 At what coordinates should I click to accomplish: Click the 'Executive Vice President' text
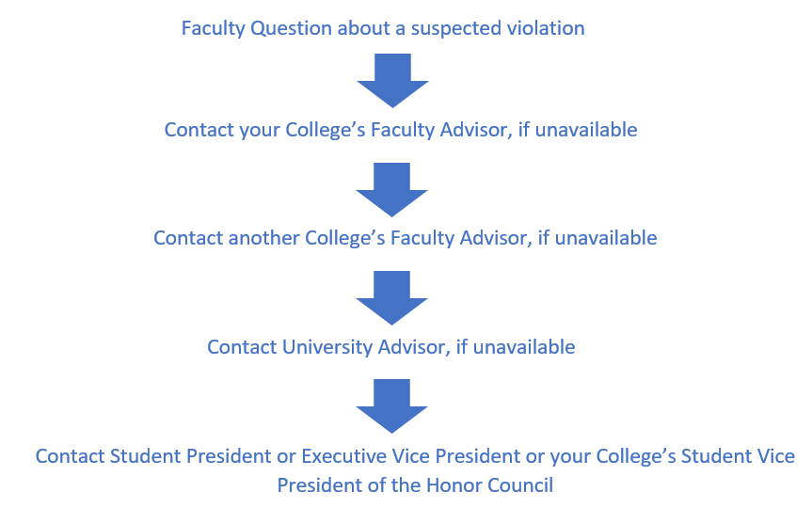(410, 456)
